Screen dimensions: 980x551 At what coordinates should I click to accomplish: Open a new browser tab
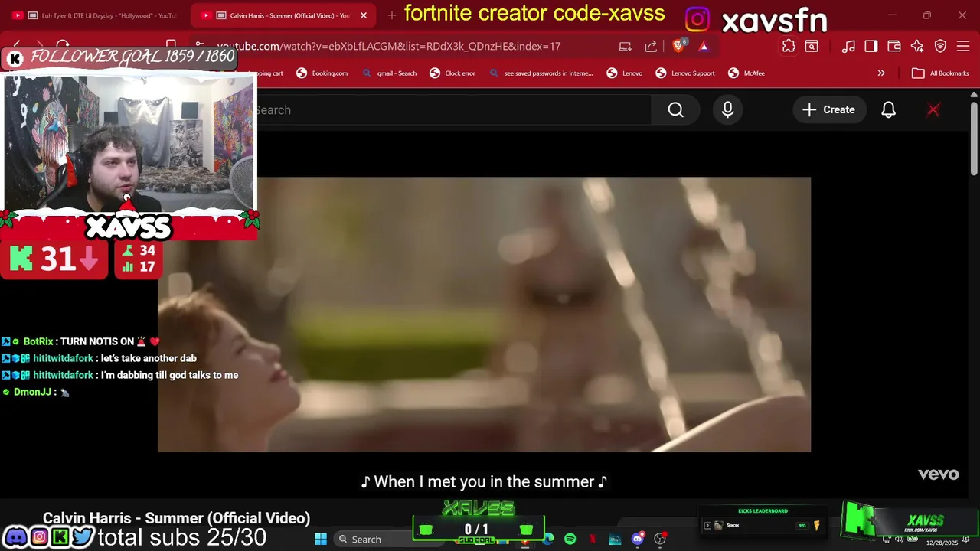point(391,15)
